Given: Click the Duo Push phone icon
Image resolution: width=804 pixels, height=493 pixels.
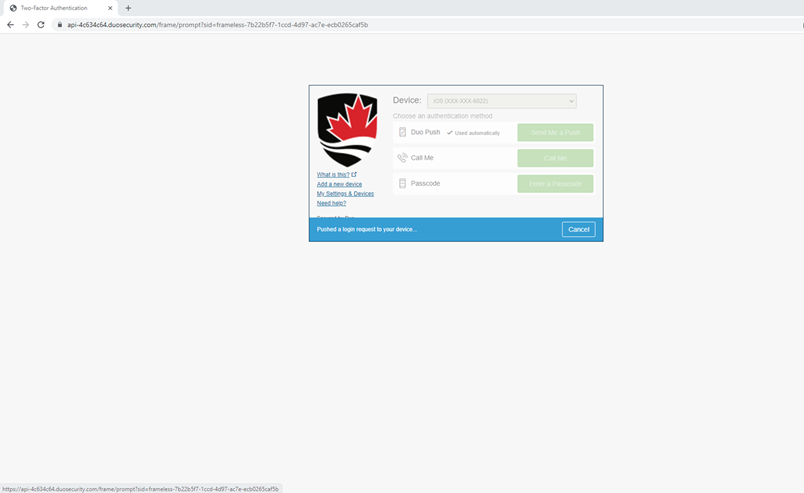Looking at the screenshot, I should click(402, 132).
